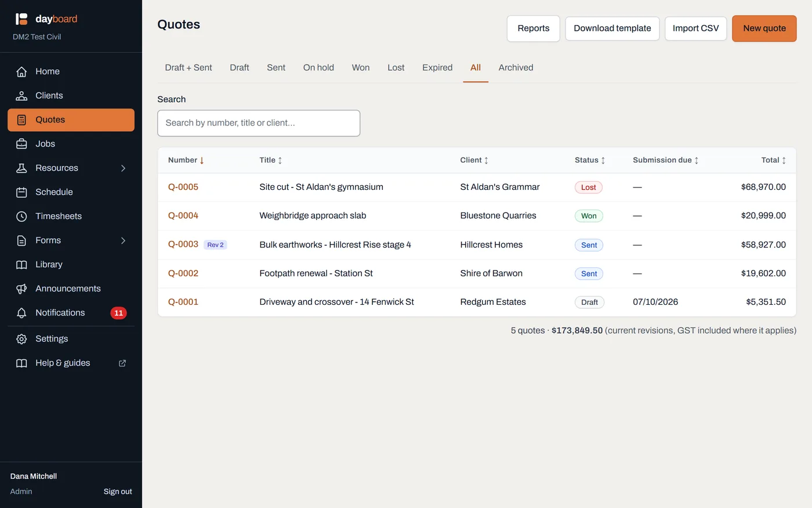This screenshot has height=508, width=812.
Task: Click the Home house icon
Action: click(21, 71)
